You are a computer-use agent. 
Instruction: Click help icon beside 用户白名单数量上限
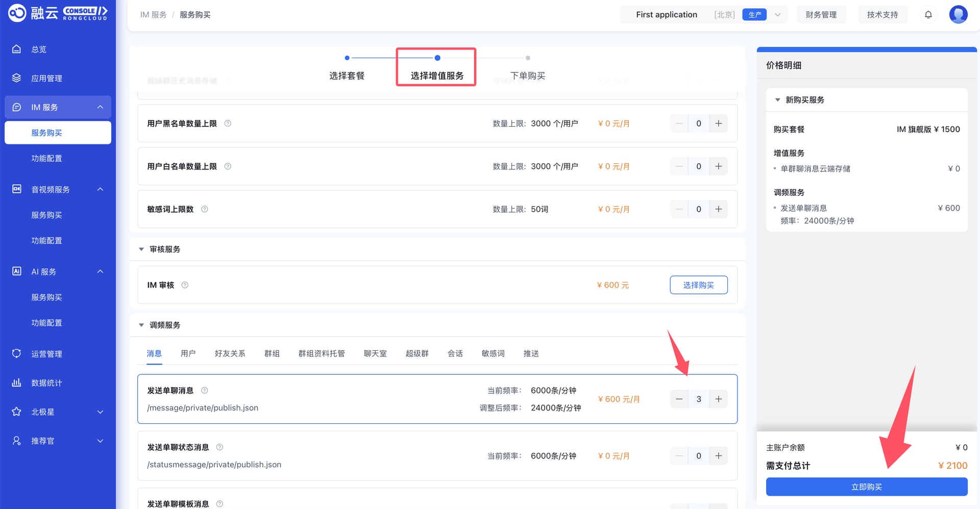[228, 166]
